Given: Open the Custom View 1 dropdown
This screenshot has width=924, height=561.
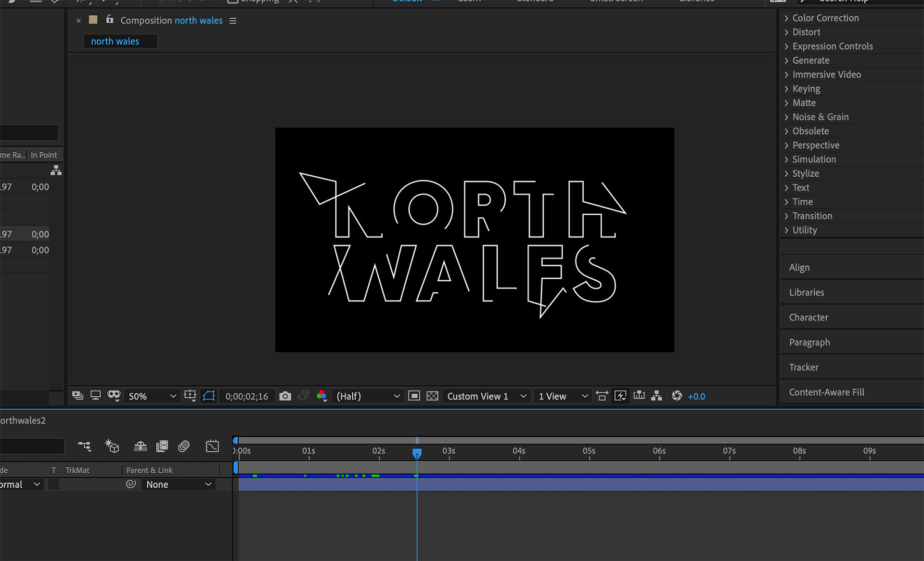Looking at the screenshot, I should (486, 396).
